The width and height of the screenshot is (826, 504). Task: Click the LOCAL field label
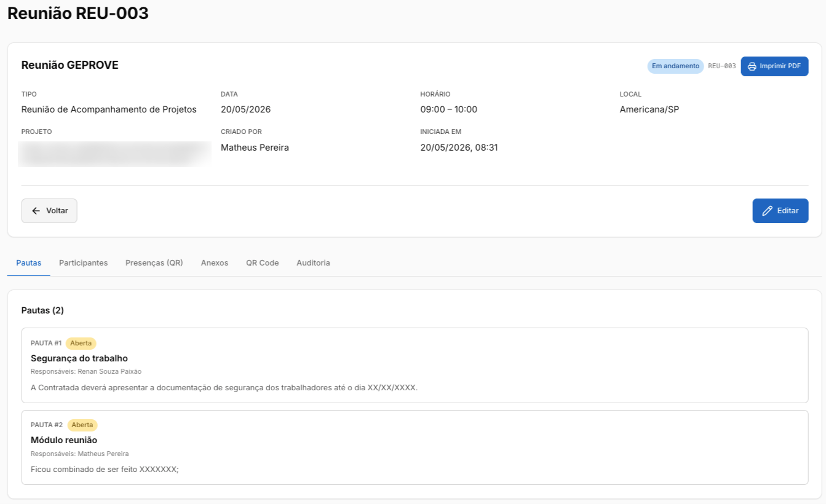pos(630,95)
